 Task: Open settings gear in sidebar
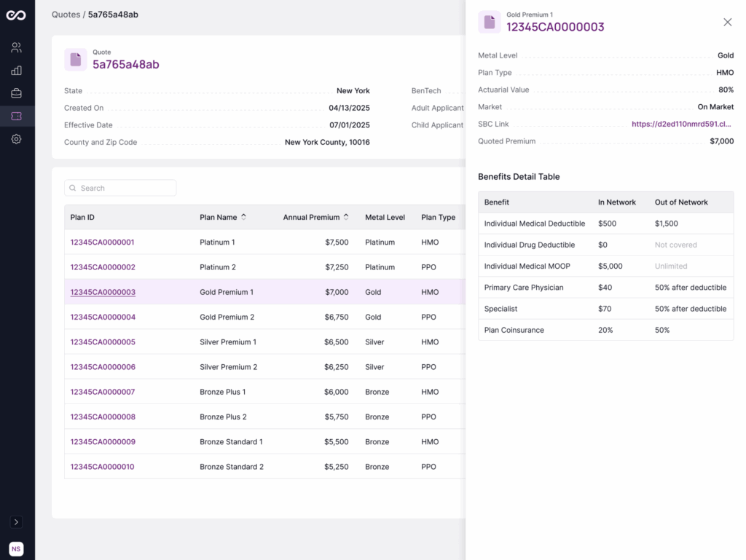16,139
